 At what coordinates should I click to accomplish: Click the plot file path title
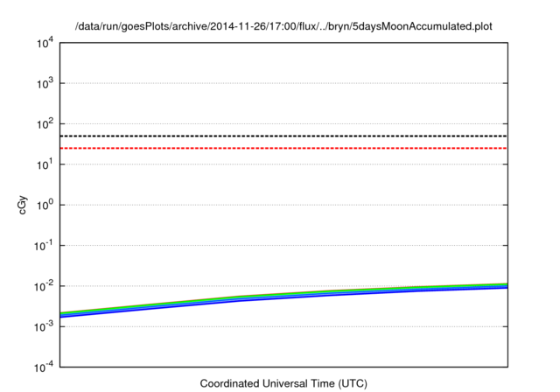(x=283, y=26)
